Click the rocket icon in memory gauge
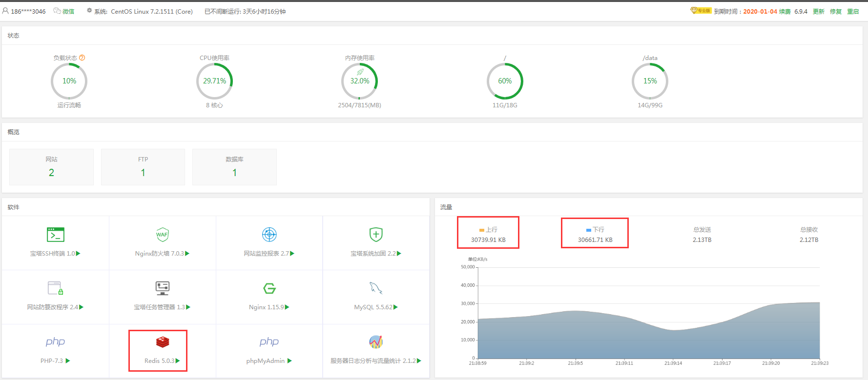The height and width of the screenshot is (380, 868). [360, 72]
